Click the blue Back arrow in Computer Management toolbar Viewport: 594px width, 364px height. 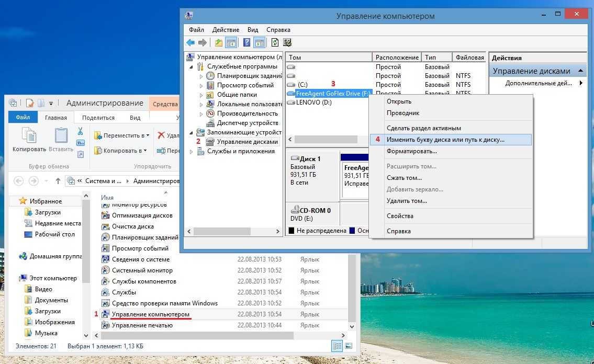(x=190, y=43)
